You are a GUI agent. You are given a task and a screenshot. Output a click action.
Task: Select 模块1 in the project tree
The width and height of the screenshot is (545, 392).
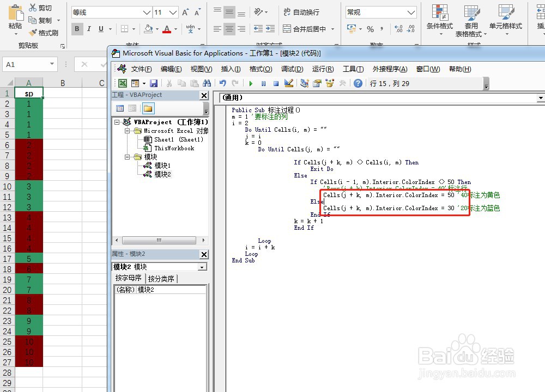coord(162,166)
